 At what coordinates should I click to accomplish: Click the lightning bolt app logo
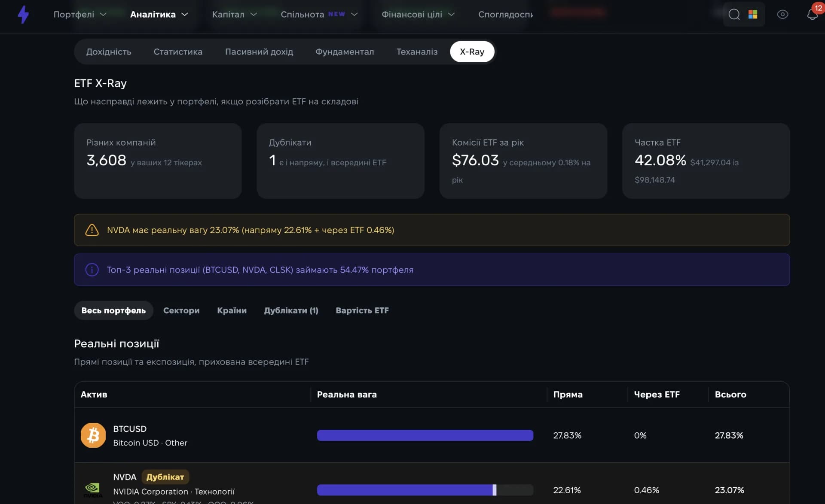pos(23,15)
